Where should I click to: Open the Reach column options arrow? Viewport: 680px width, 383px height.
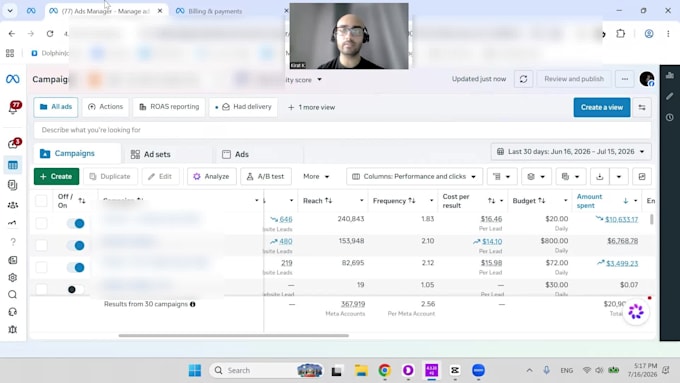pos(361,201)
